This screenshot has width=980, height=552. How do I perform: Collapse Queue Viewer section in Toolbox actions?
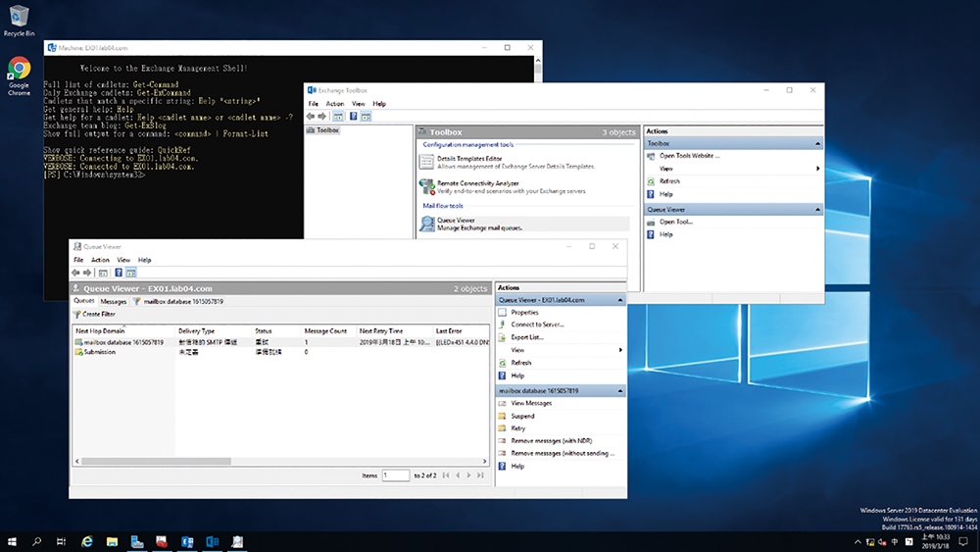pyautogui.click(x=817, y=210)
